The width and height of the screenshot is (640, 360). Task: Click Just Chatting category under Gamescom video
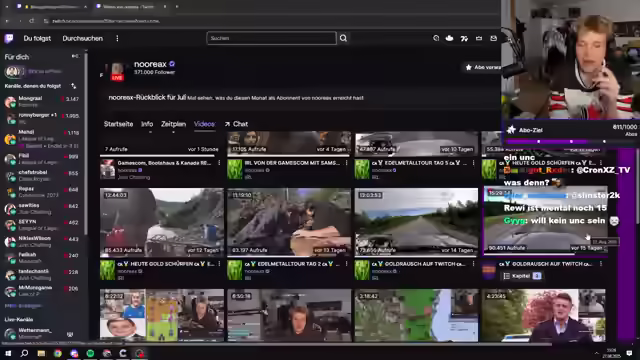pos(134,178)
